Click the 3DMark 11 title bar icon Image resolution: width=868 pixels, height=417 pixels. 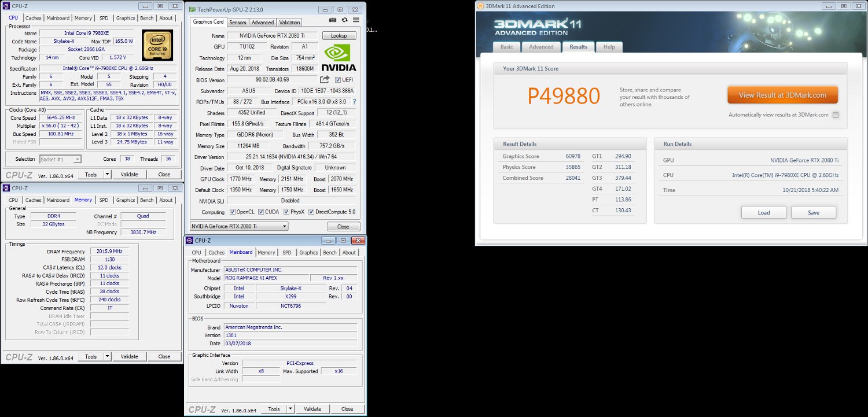481,6
